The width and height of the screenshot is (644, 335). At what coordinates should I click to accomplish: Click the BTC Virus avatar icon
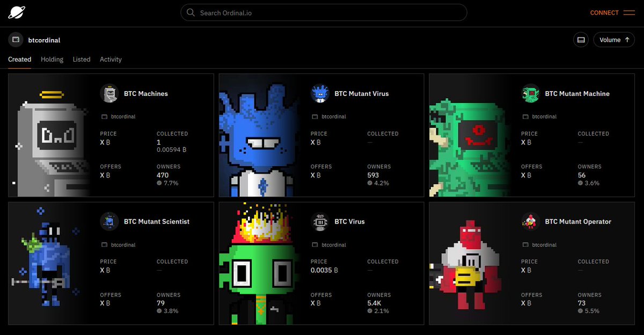coord(320,221)
